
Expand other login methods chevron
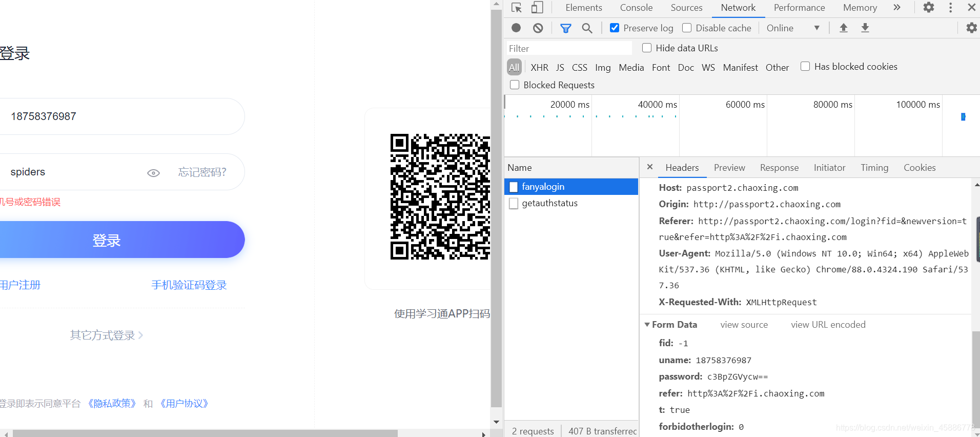point(140,335)
